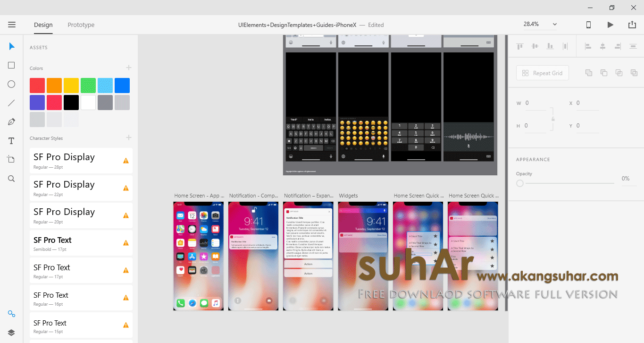Click the Subtract boolean operation icon
This screenshot has width=644, height=343.
point(604,73)
